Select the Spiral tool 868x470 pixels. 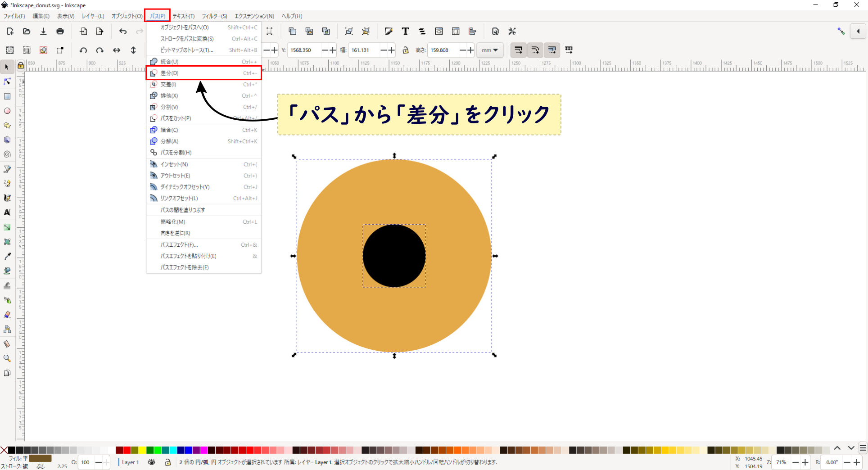pyautogui.click(x=7, y=154)
